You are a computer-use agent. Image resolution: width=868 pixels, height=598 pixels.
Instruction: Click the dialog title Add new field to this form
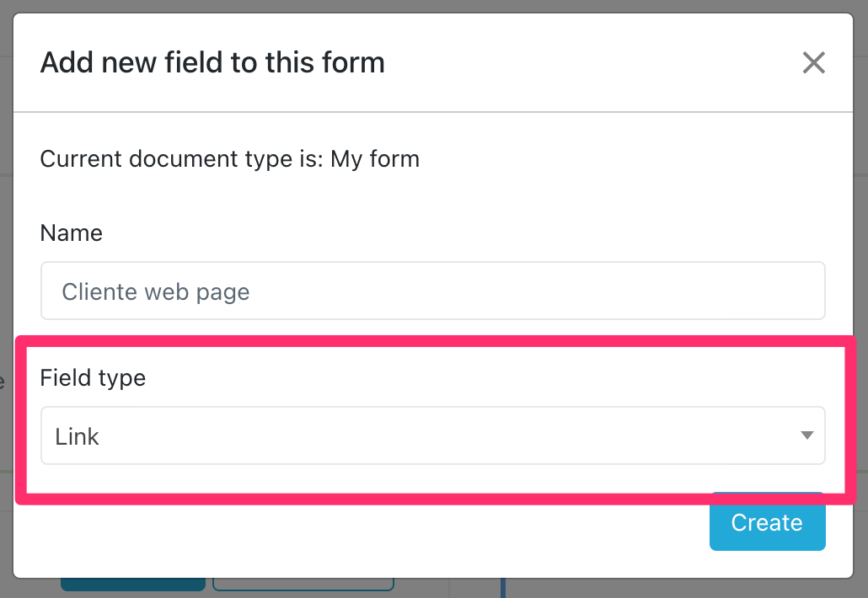coord(212,62)
